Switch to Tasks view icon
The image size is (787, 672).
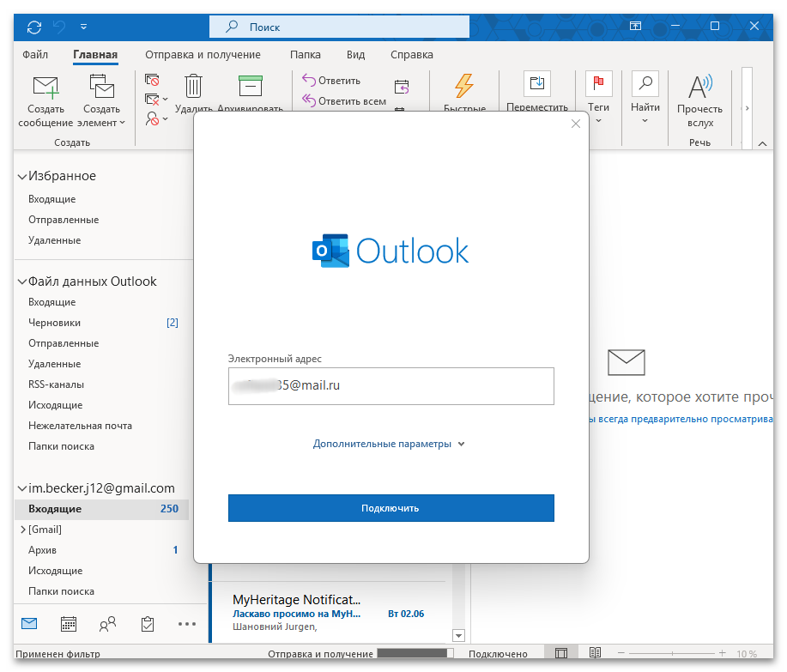[147, 624]
